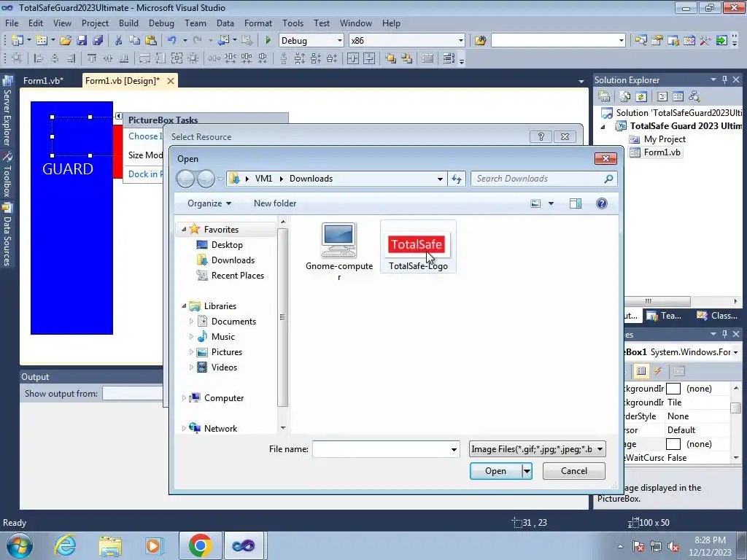Click the New Project toolbar icon
The width and height of the screenshot is (747, 560).
(18, 41)
